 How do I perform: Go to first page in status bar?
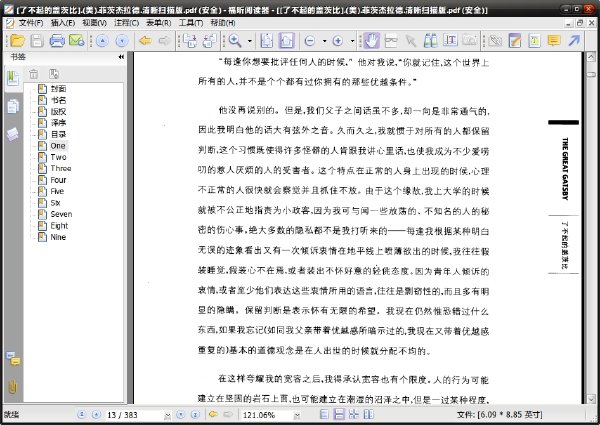(x=81, y=414)
